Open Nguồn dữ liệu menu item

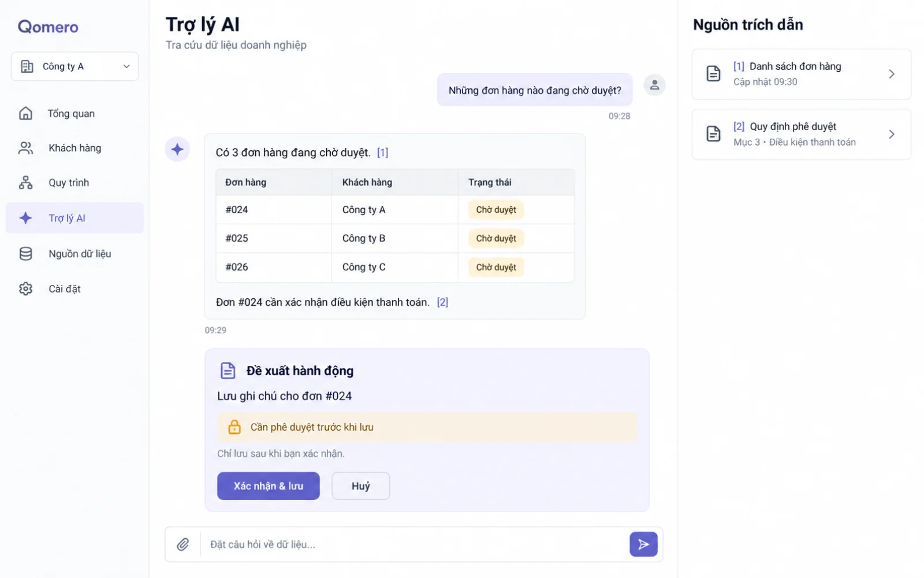coord(74,254)
